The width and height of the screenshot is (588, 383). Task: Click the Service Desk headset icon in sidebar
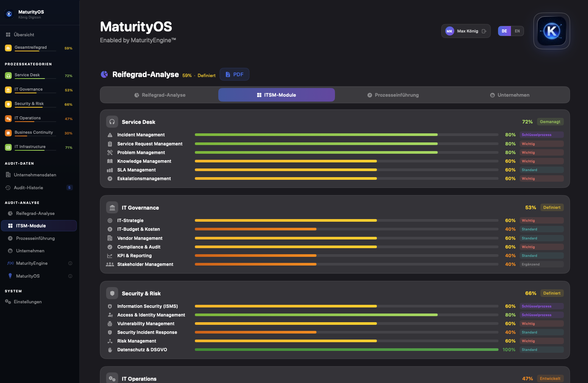8,76
